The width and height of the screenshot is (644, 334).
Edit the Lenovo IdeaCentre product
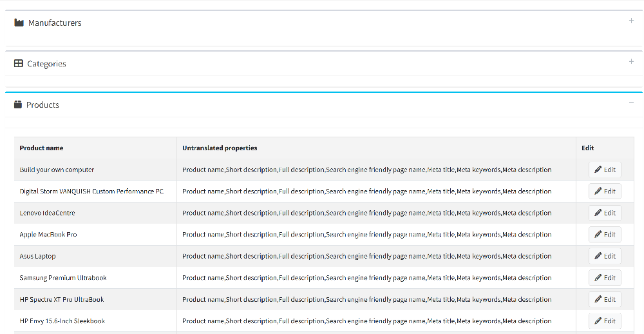[605, 213]
